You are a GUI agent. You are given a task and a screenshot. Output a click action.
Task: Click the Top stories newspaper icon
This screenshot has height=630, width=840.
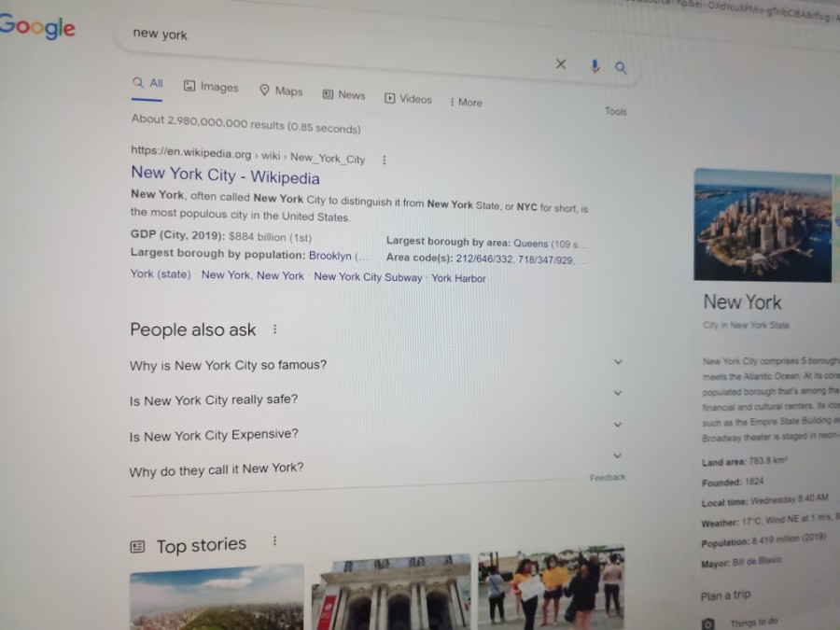[x=138, y=546]
